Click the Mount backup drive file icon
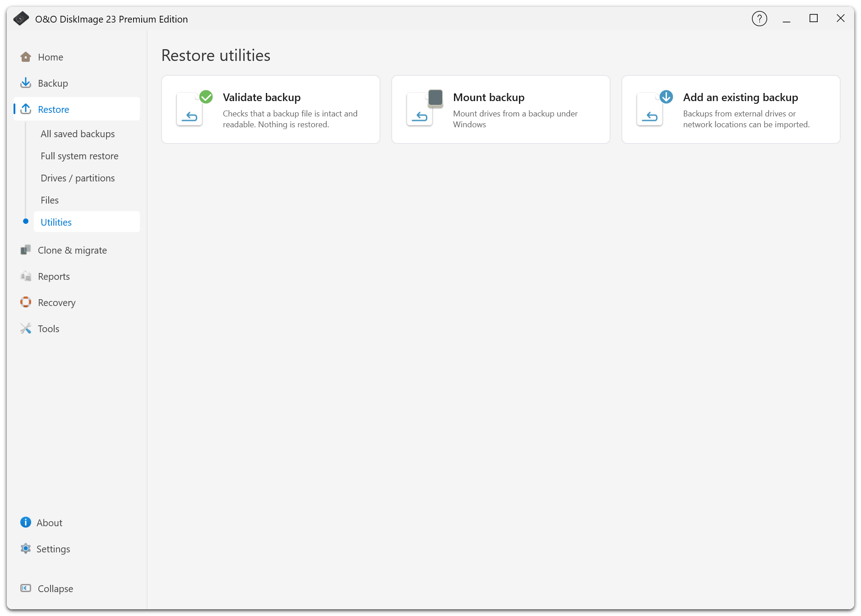 point(425,108)
